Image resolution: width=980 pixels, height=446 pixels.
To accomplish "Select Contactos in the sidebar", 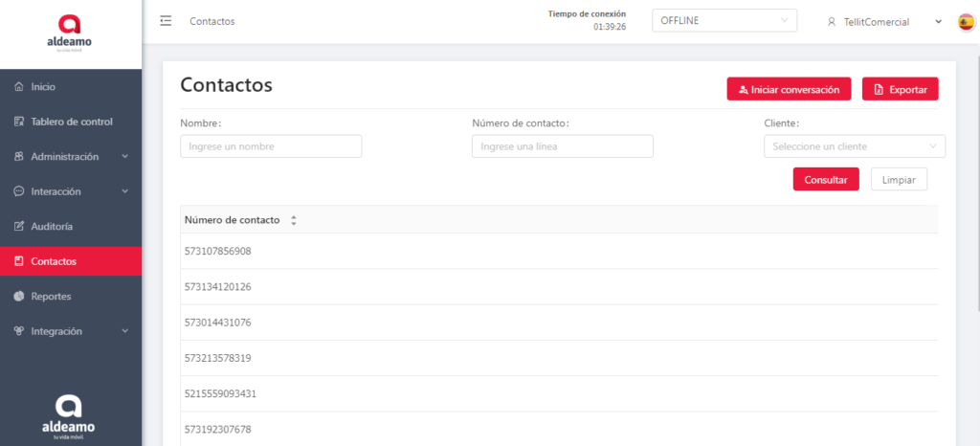I will point(71,261).
